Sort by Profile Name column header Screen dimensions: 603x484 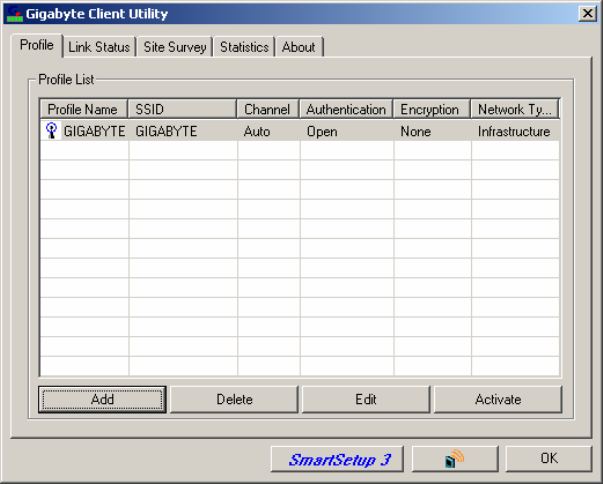[x=84, y=109]
